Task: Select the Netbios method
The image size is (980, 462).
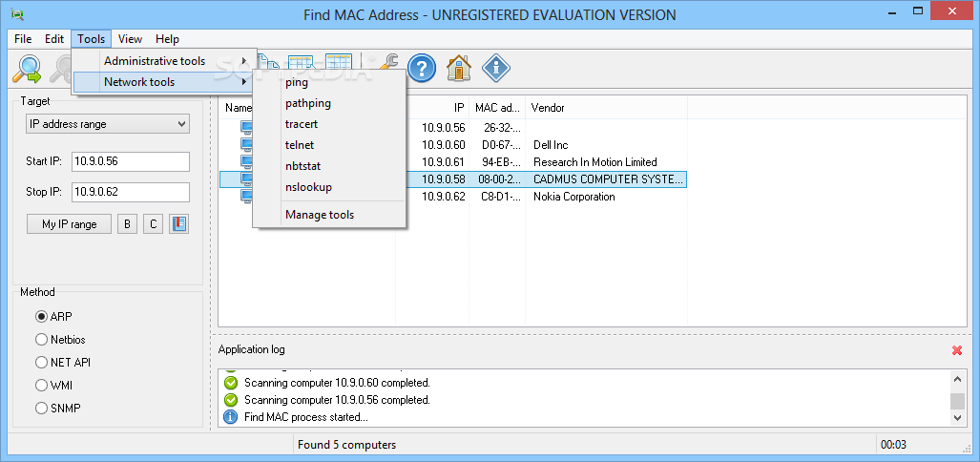Action: coord(61,340)
